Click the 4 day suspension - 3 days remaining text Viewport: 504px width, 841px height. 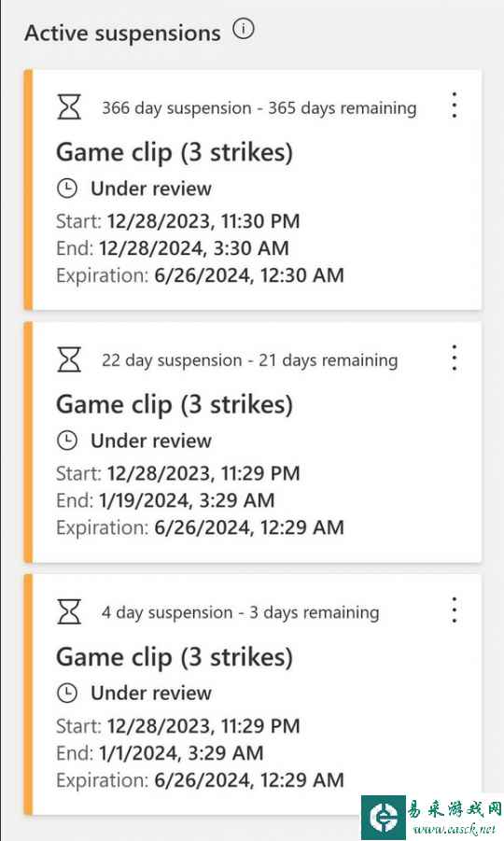coord(240,612)
